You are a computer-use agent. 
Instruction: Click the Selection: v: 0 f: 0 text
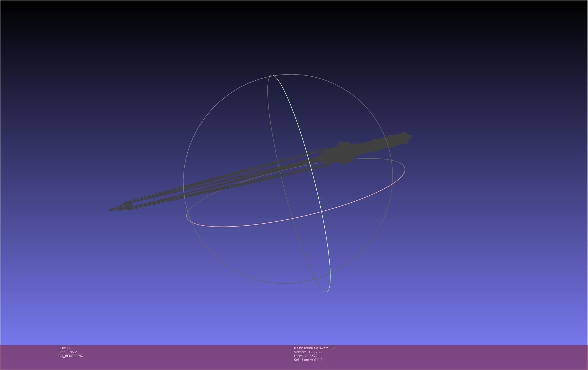[x=308, y=360]
